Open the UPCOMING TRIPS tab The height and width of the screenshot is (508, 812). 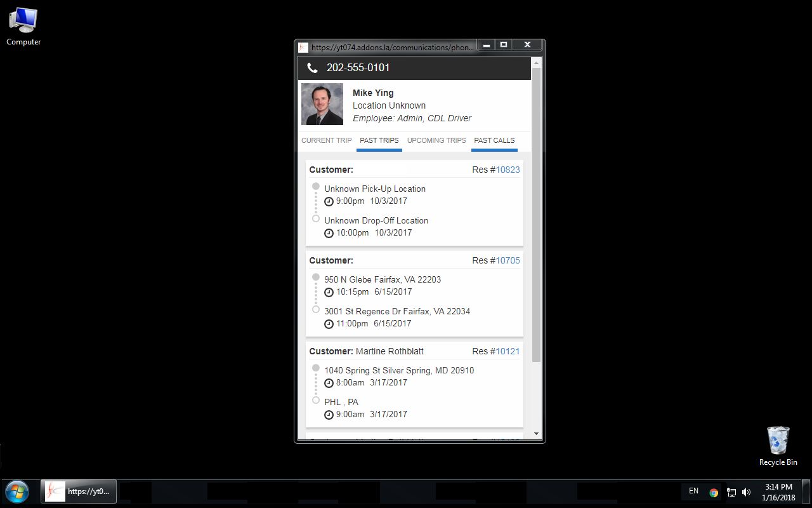(x=436, y=140)
